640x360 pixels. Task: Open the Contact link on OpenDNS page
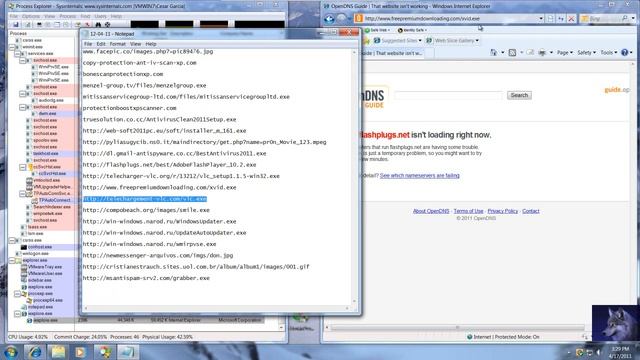[x=531, y=211]
